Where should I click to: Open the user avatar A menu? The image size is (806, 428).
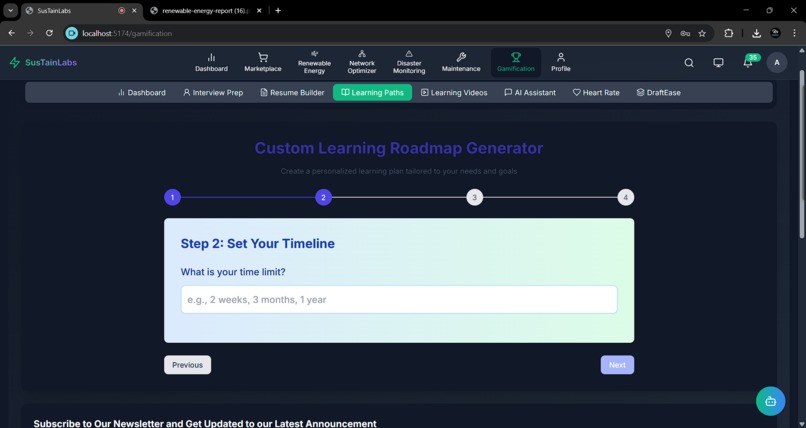tap(777, 63)
